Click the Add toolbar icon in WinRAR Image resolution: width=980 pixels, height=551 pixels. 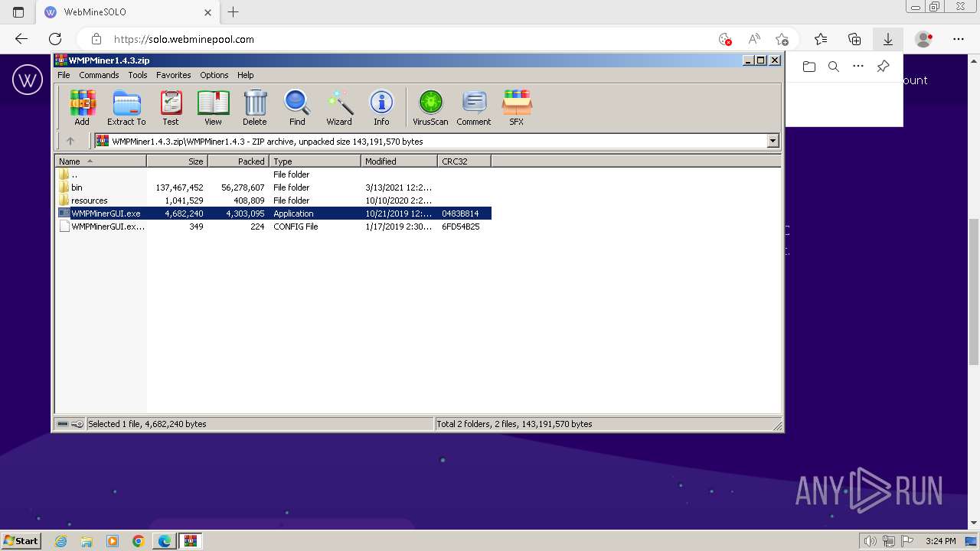click(x=82, y=107)
